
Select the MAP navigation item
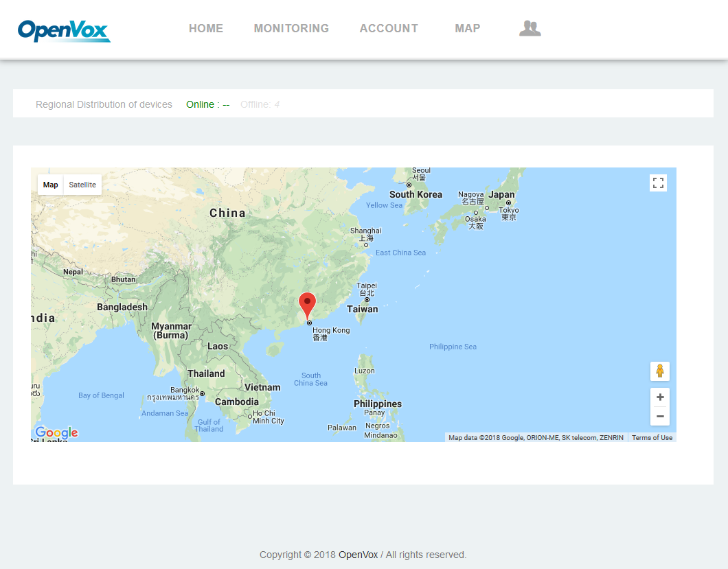click(x=468, y=28)
